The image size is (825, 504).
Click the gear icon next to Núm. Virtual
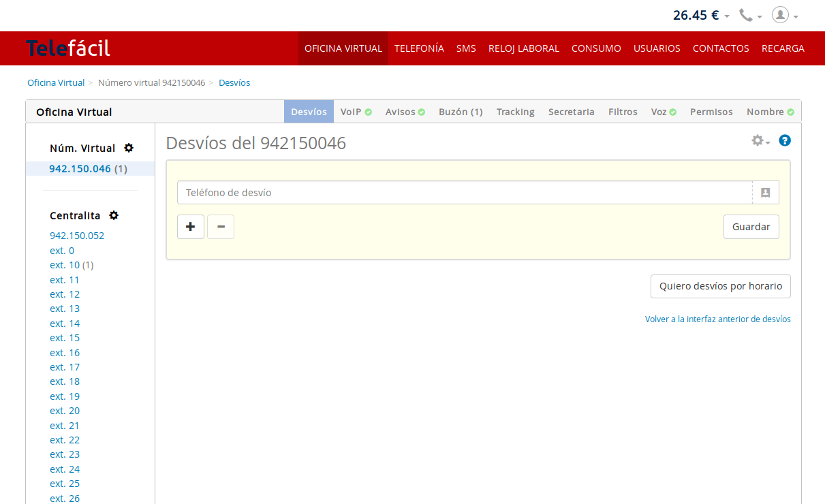pos(129,148)
